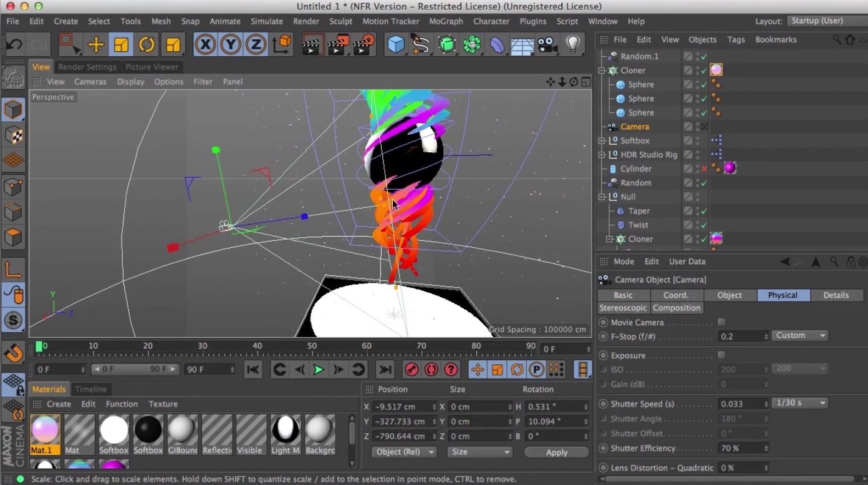Play animation forwards

pos(319,370)
